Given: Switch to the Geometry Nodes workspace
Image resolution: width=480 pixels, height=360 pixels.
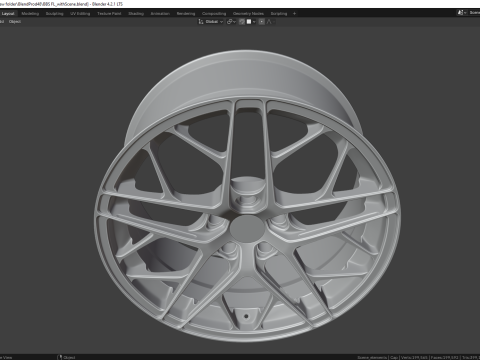Looking at the screenshot, I should [x=248, y=14].
